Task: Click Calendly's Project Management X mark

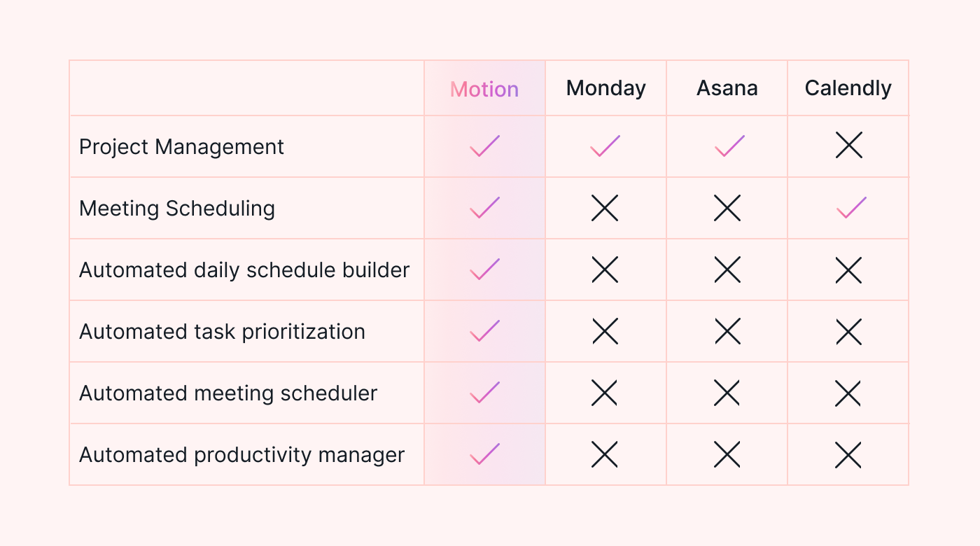Action: 848,146
